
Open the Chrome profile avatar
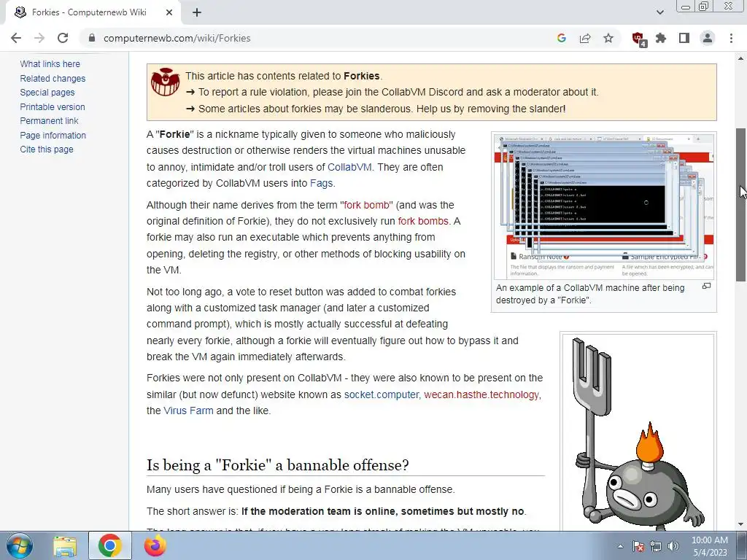click(708, 38)
